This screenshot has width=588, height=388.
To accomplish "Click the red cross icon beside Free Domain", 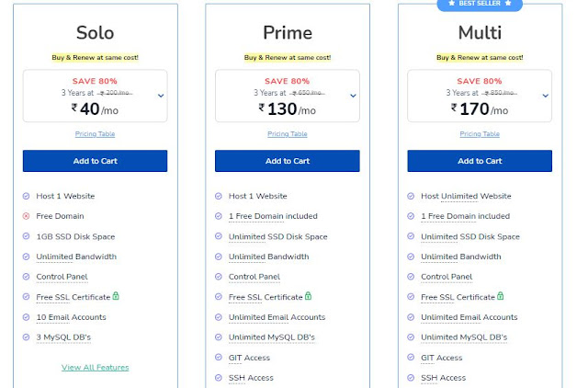I will coord(26,216).
